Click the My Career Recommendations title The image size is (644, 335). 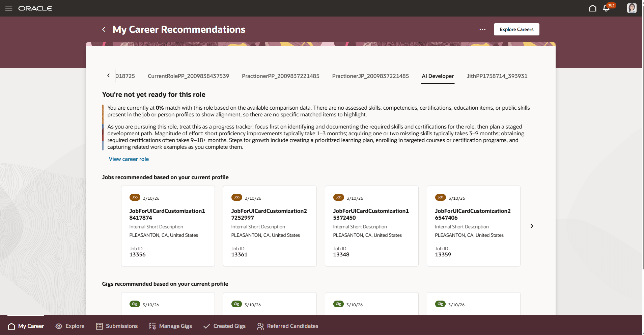(x=179, y=29)
